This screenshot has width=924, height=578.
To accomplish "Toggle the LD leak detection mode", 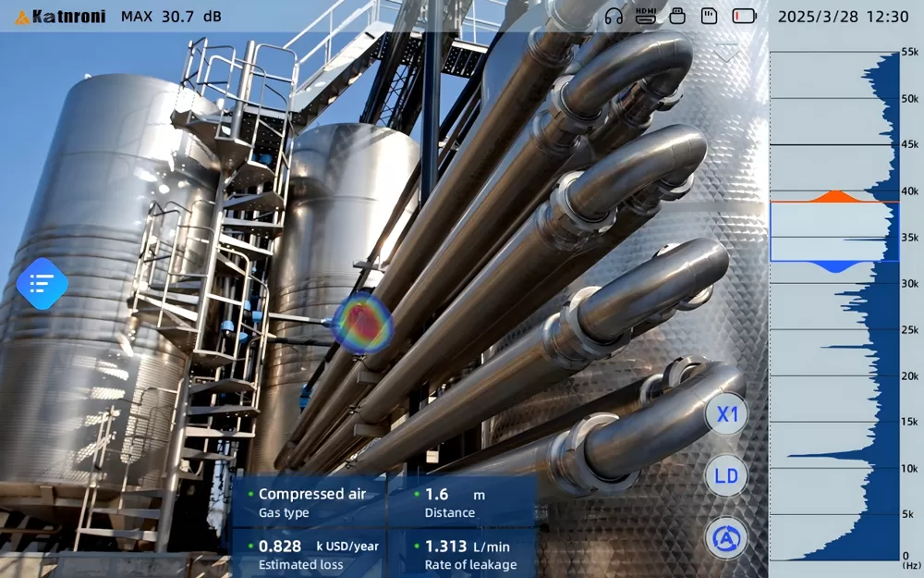I will coord(727,476).
